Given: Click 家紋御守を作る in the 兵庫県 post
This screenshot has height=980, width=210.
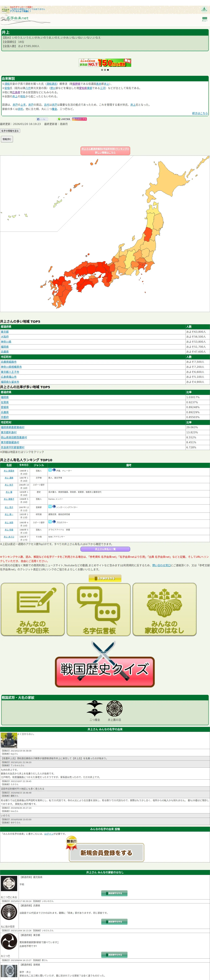Looking at the screenshot, I should click(114, 922).
